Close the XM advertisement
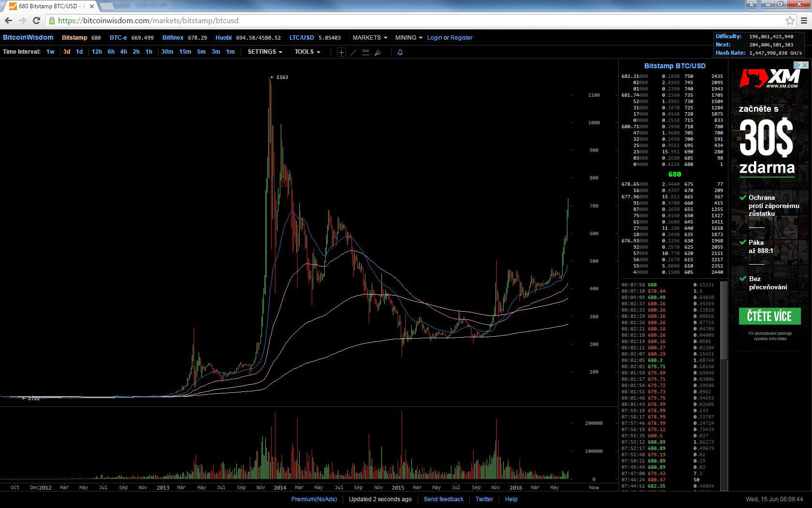Screen dimensions: 812x508 [805, 65]
